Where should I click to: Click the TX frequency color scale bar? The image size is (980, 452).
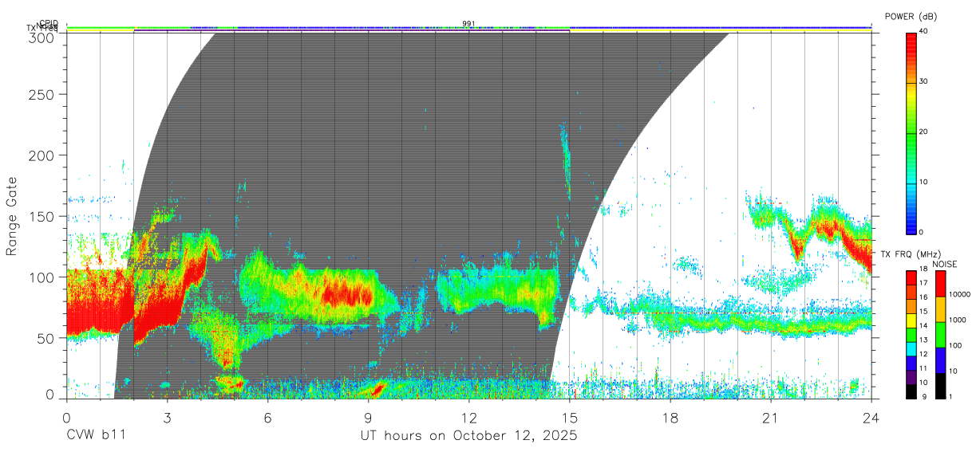911,334
